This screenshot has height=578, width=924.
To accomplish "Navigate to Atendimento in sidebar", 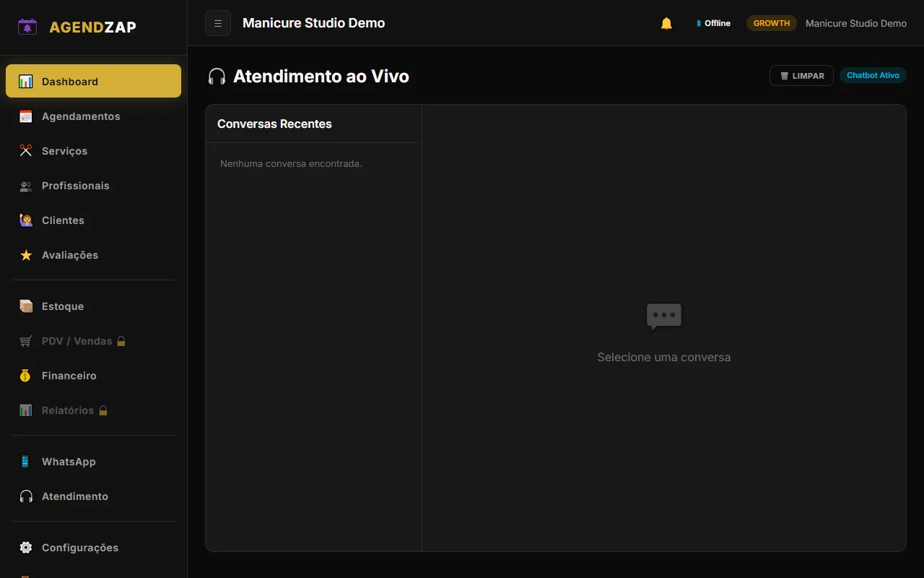I will 74,496.
